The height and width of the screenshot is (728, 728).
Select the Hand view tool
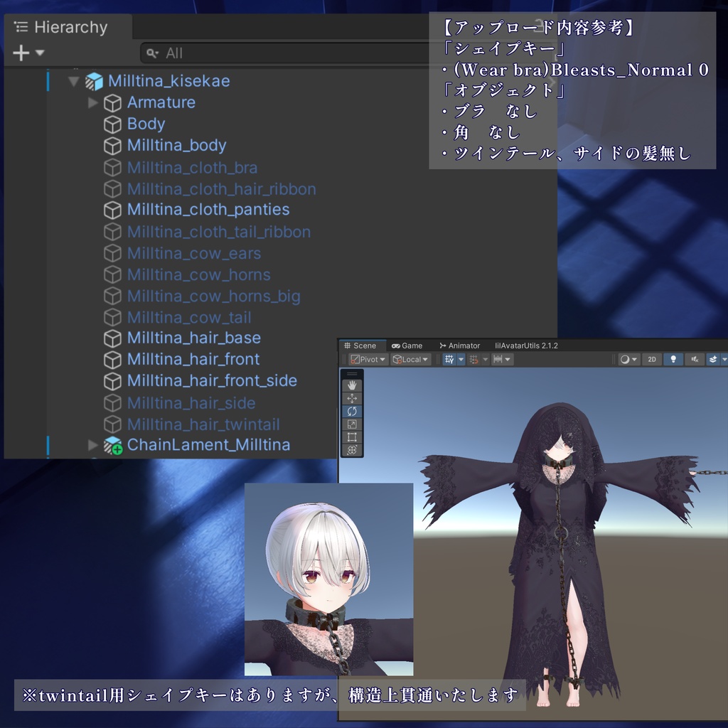[x=352, y=385]
